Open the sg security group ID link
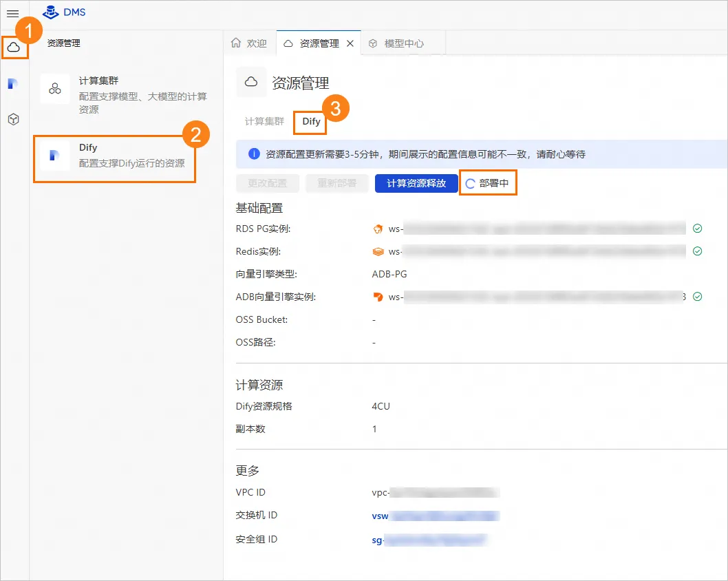The image size is (728, 581). [x=429, y=540]
